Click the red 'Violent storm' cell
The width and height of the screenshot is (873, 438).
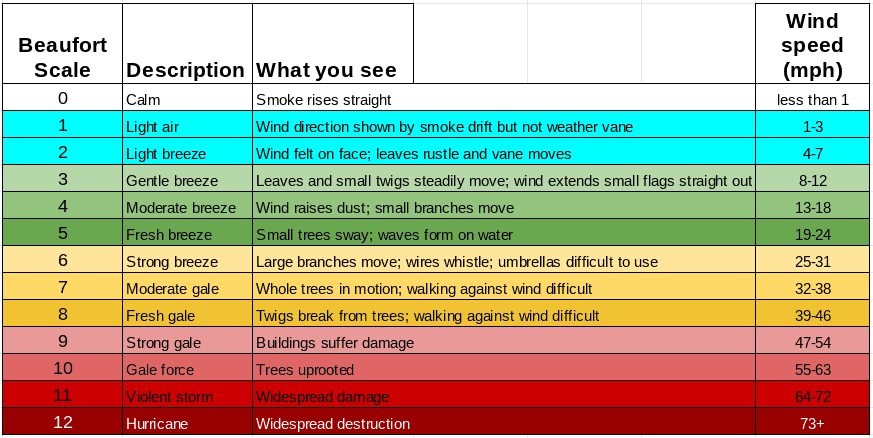[187, 397]
